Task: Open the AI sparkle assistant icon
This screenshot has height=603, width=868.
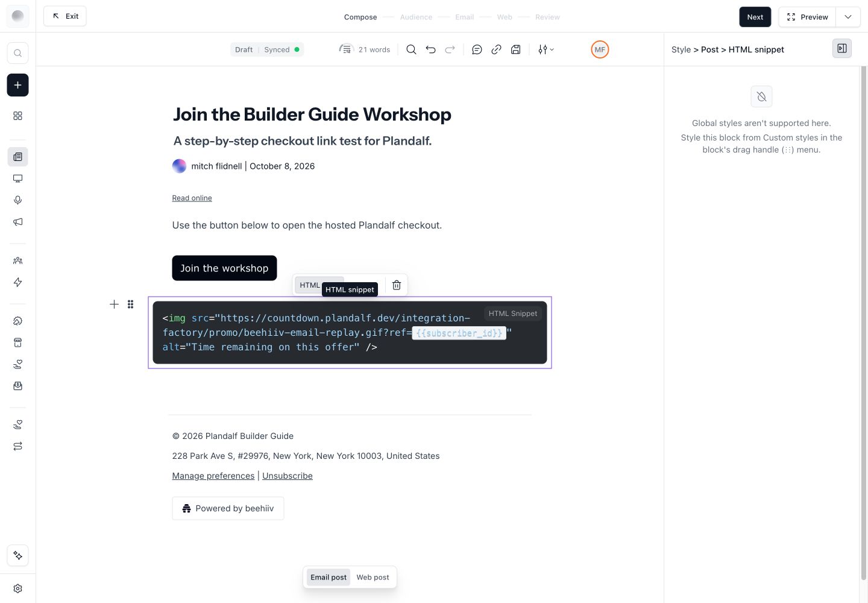Action: click(17, 555)
